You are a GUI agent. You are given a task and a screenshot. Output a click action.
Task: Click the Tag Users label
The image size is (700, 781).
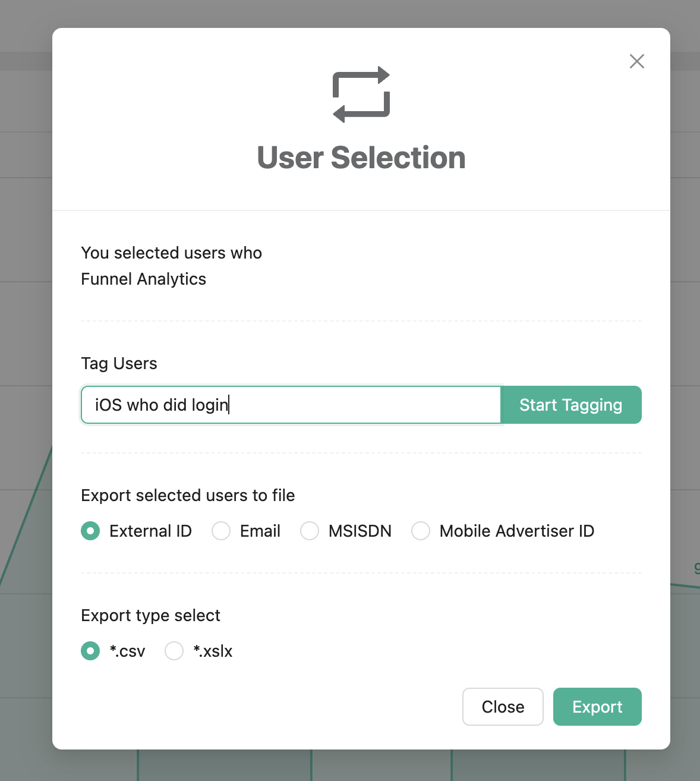tap(119, 363)
